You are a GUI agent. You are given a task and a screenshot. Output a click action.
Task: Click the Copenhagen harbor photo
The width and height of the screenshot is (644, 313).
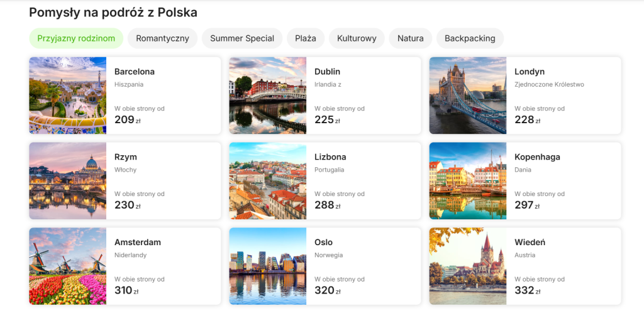click(x=467, y=181)
